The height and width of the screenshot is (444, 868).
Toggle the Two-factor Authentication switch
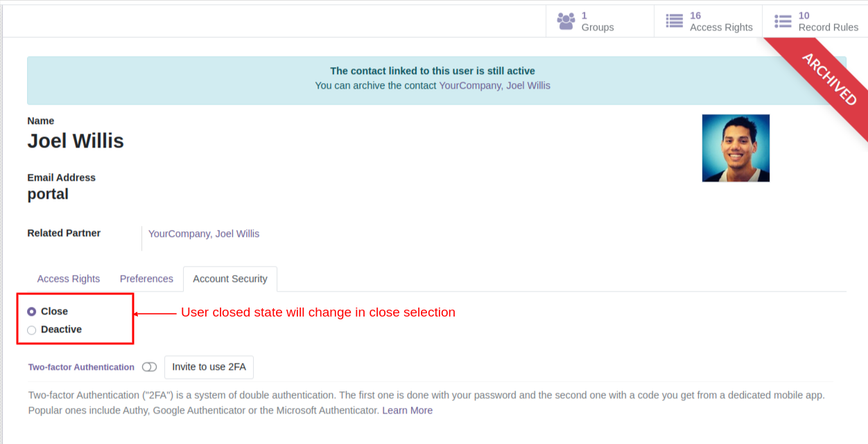[149, 367]
